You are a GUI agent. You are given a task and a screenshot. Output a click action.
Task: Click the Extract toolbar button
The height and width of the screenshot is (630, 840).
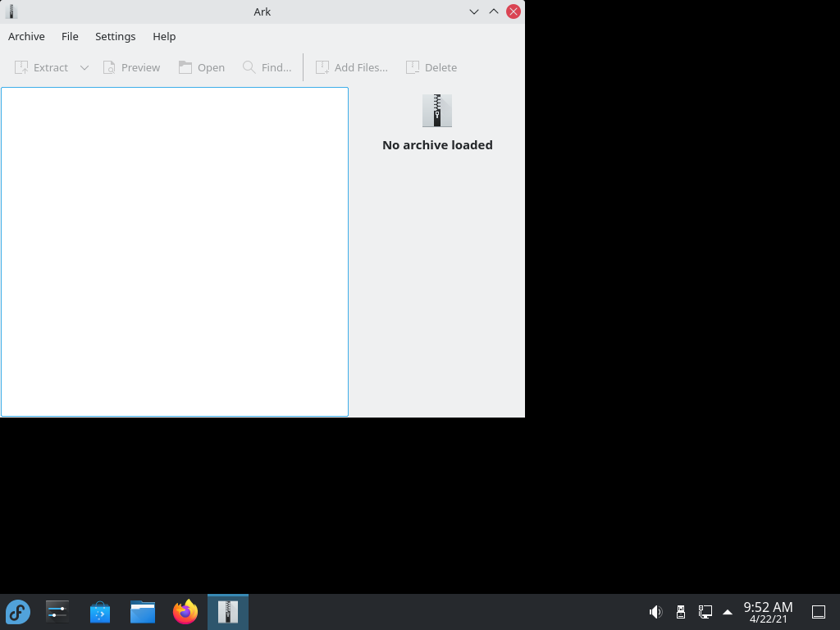(41, 67)
